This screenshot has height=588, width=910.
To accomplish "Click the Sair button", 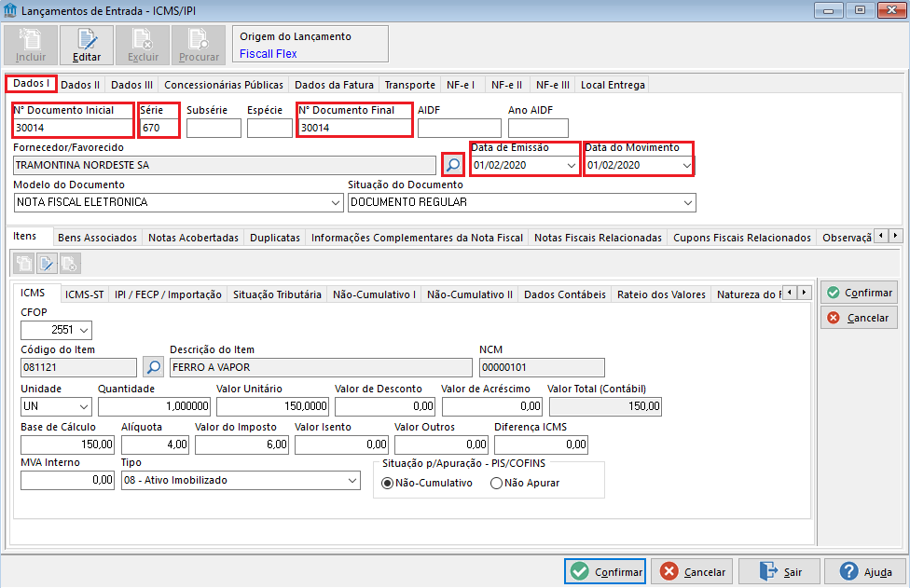I will click(779, 572).
